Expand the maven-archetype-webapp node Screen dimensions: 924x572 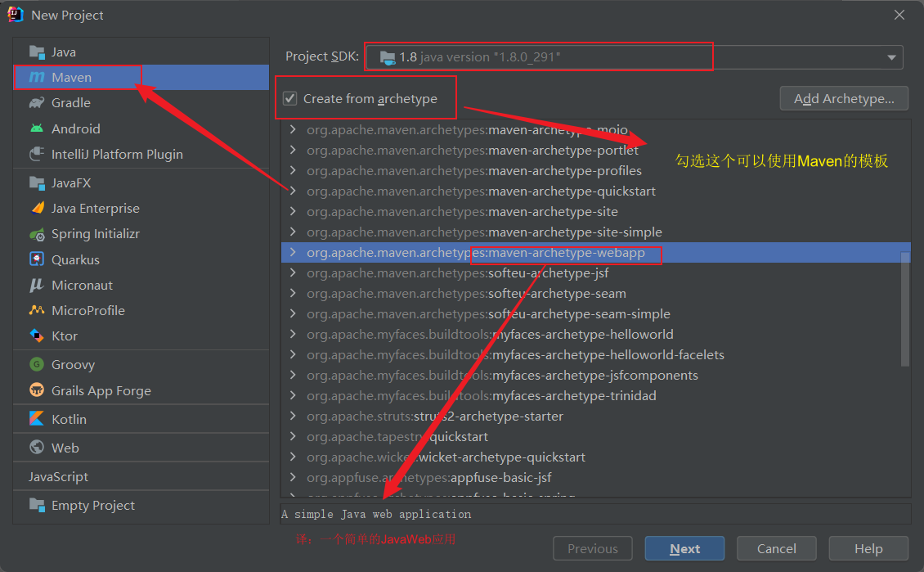pos(293,252)
